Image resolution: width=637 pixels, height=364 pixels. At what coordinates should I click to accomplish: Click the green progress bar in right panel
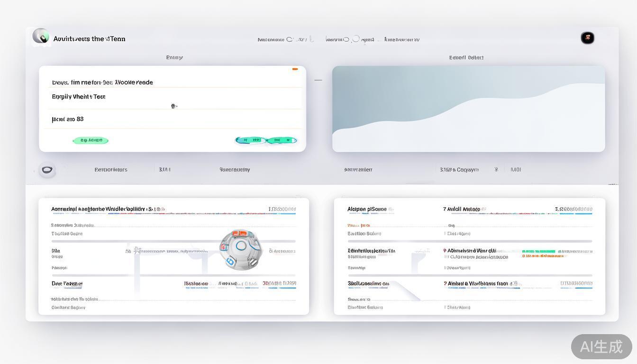point(538,252)
